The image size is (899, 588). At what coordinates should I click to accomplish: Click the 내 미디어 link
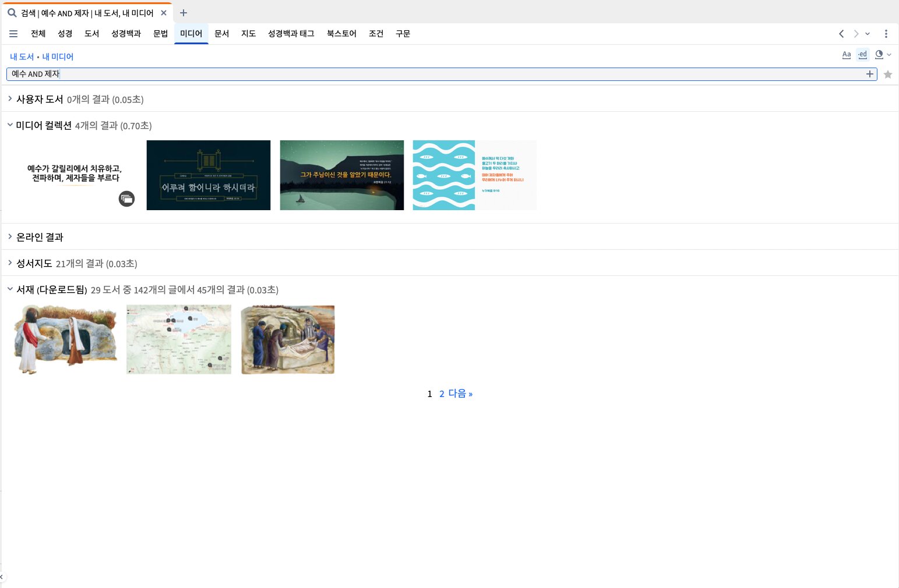pos(58,56)
